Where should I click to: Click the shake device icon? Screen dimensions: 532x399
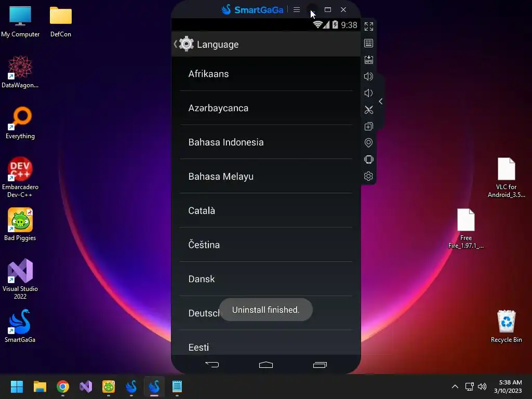click(368, 159)
